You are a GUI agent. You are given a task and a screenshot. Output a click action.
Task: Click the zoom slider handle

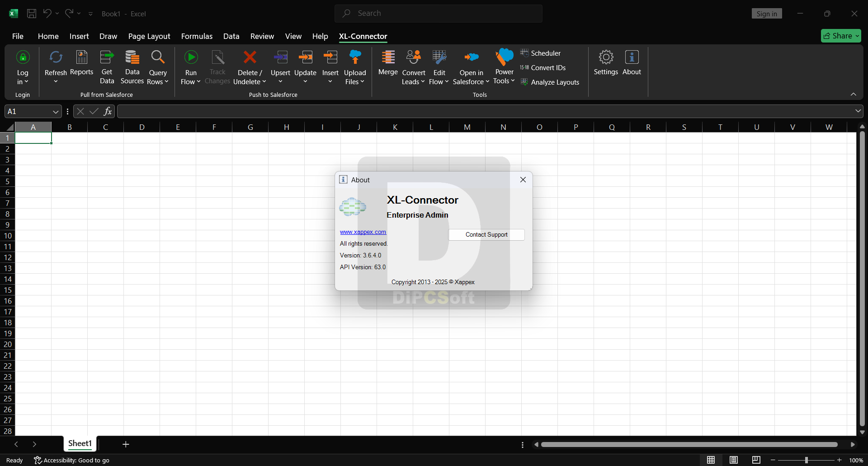(806, 460)
